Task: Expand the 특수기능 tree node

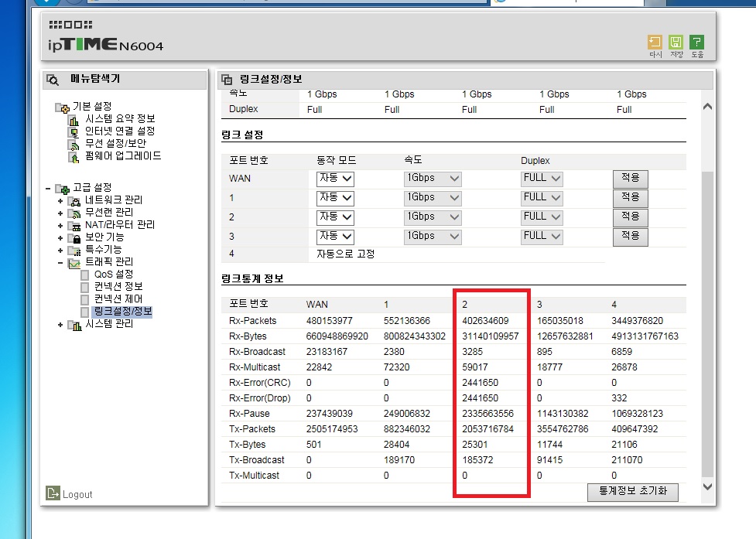Action: coord(60,251)
